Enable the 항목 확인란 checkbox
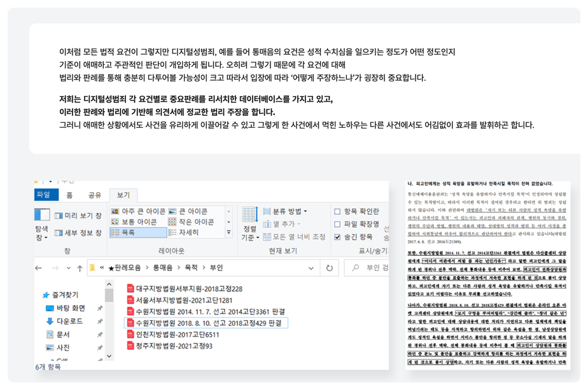This screenshot has height=390, width=588. [x=338, y=211]
